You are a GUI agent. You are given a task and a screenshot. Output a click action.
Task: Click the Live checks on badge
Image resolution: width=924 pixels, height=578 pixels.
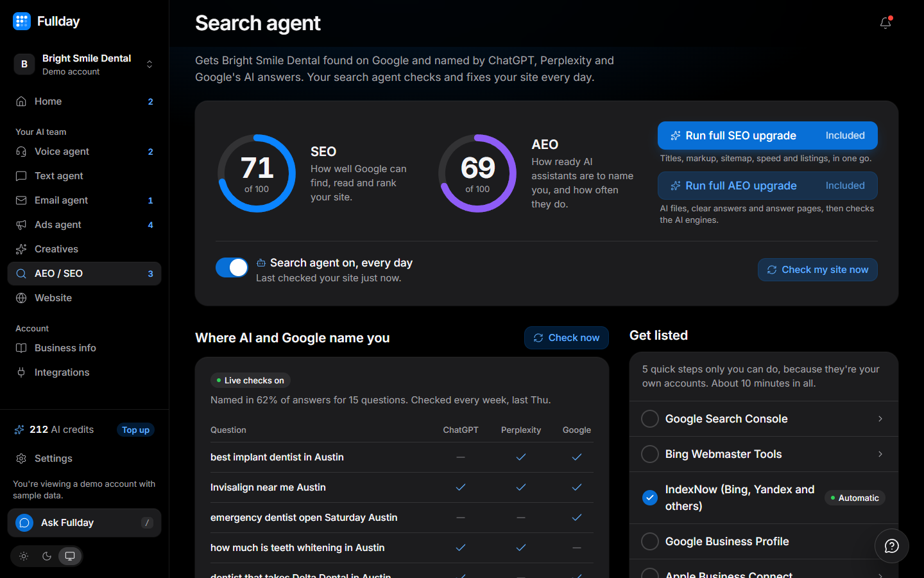pos(250,380)
